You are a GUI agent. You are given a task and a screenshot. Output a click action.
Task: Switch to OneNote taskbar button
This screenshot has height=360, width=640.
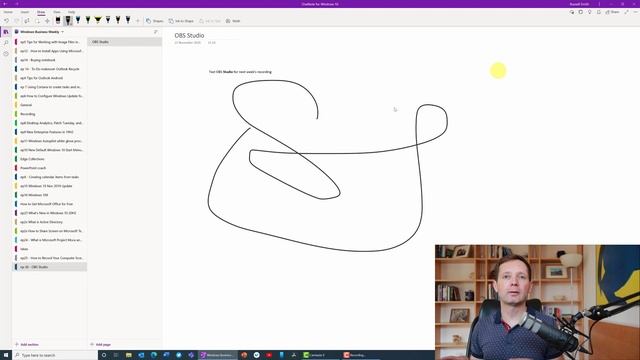pos(217,355)
